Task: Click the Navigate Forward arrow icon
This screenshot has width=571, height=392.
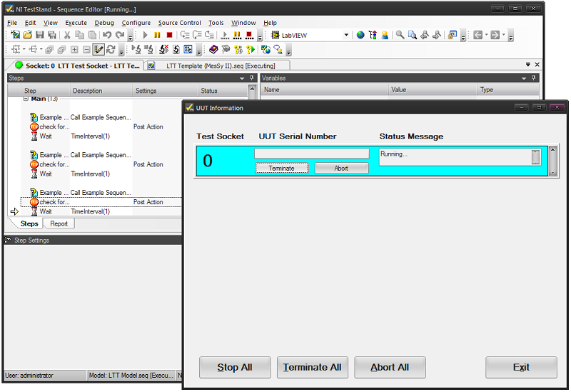Action: click(495, 35)
